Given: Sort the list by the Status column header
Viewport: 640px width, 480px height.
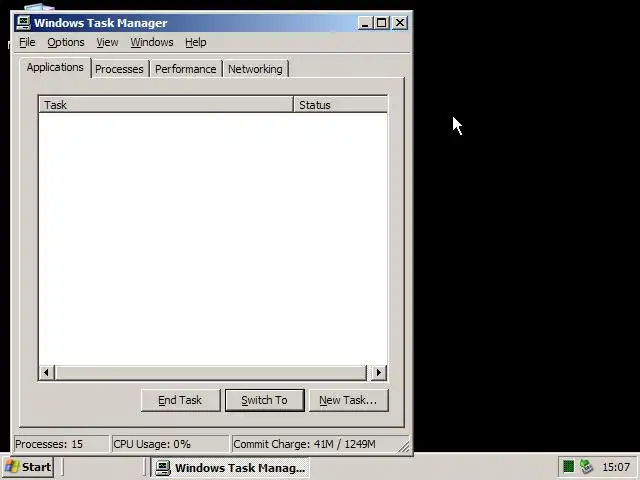Looking at the screenshot, I should (x=340, y=105).
